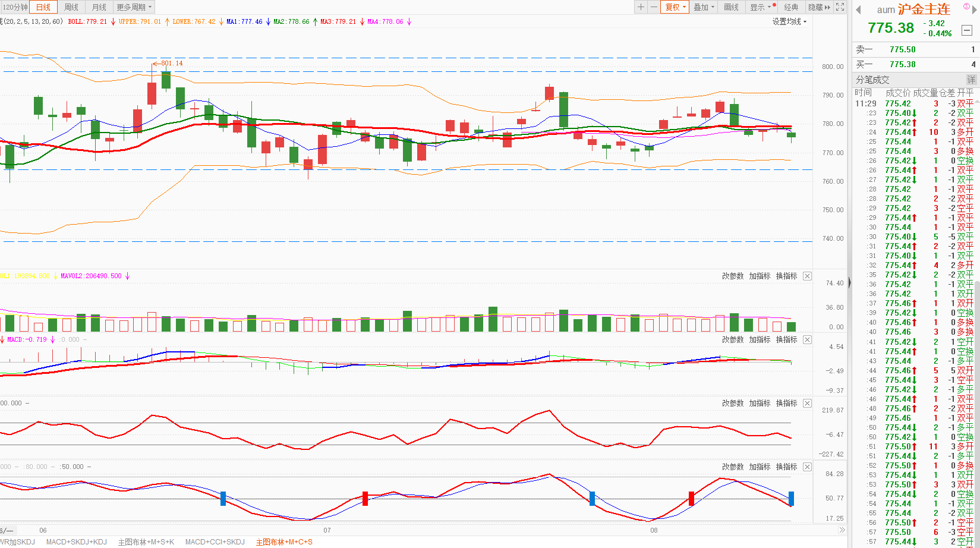Close the MACD indicator panel
This screenshot has height=548, width=980.
coord(807,339)
